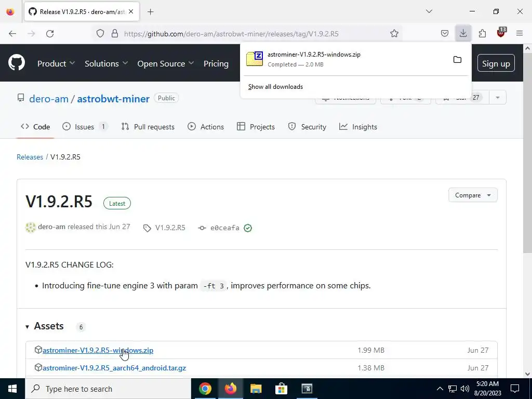
Task: Open the Firefox hamburger menu
Action: coord(520,34)
